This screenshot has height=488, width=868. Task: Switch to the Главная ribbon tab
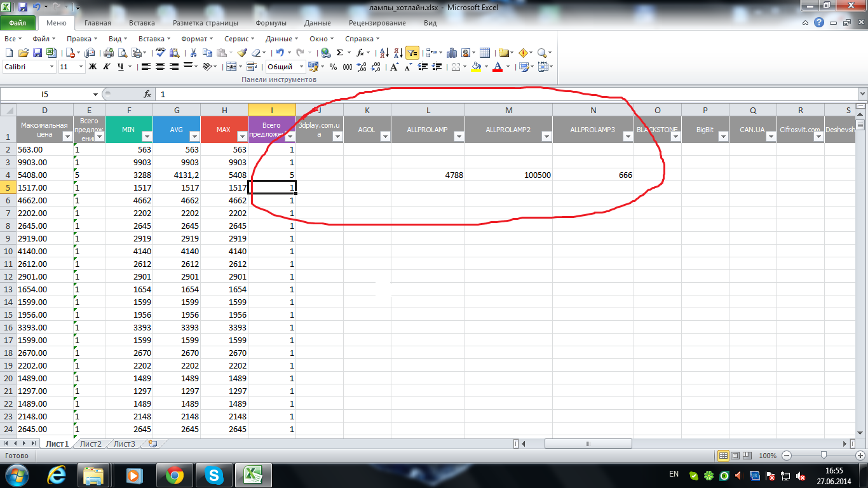click(98, 23)
